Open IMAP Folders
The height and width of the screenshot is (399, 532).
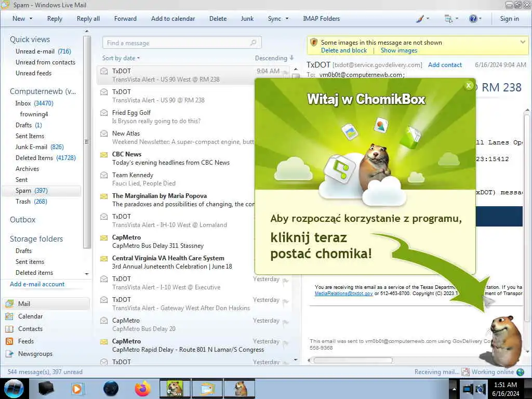321,19
